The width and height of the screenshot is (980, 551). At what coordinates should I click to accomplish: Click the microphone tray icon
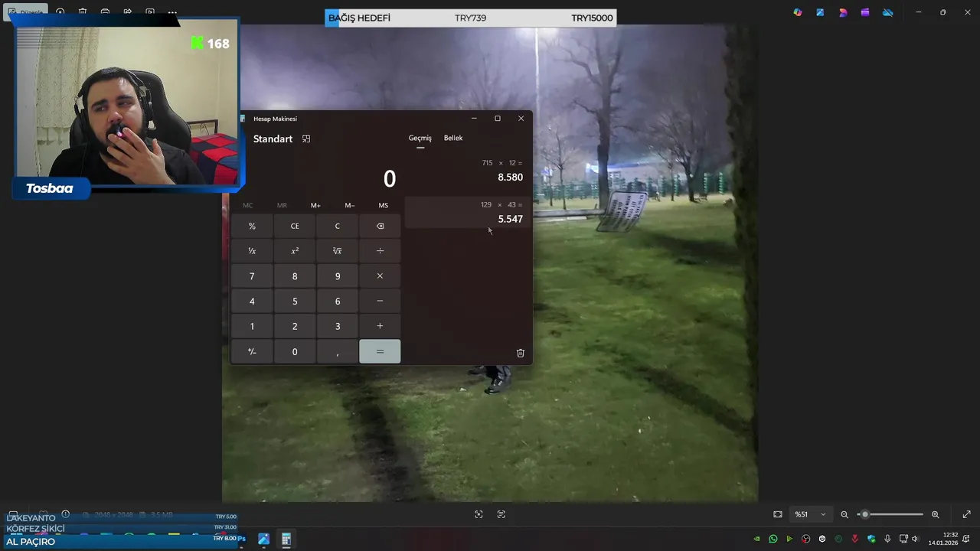[887, 539]
